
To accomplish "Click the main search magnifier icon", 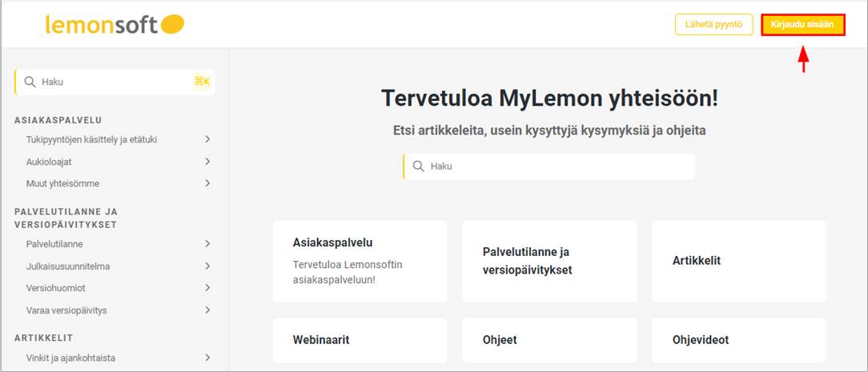I will pos(418,166).
